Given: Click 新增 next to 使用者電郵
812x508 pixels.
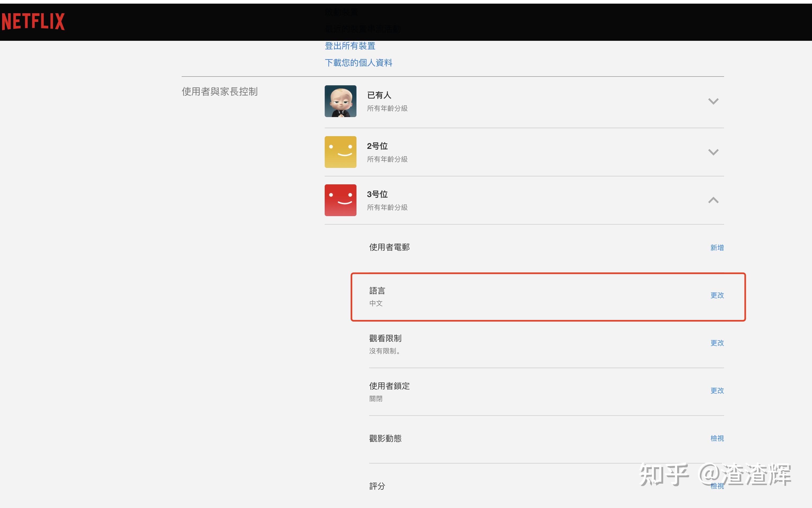Looking at the screenshot, I should 717,247.
